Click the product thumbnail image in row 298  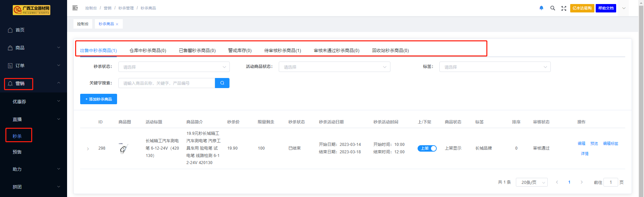click(123, 148)
